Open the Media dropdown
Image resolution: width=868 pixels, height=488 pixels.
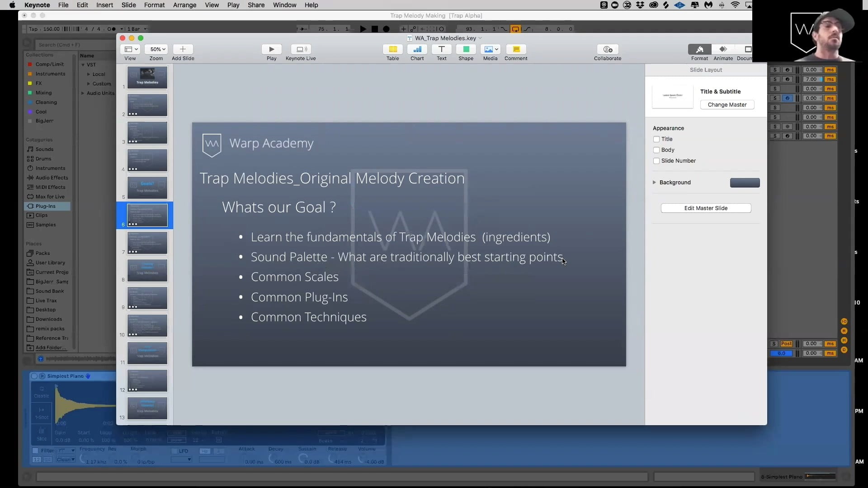(x=491, y=49)
